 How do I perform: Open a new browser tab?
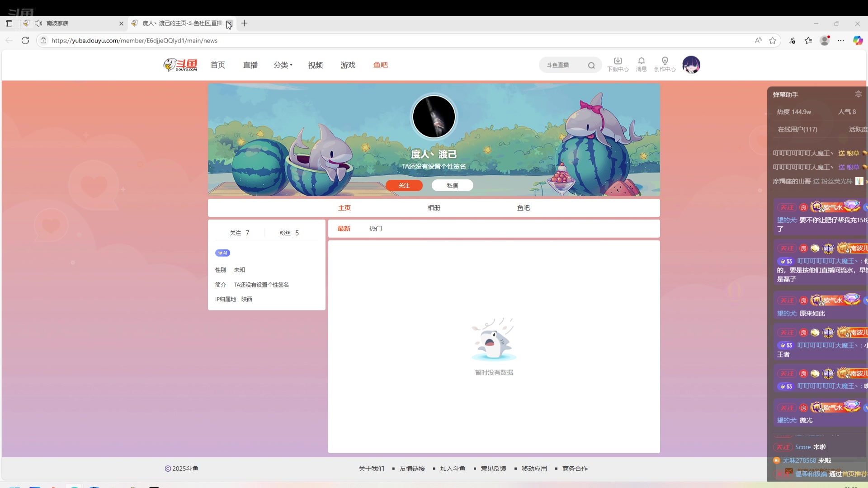[x=244, y=23]
